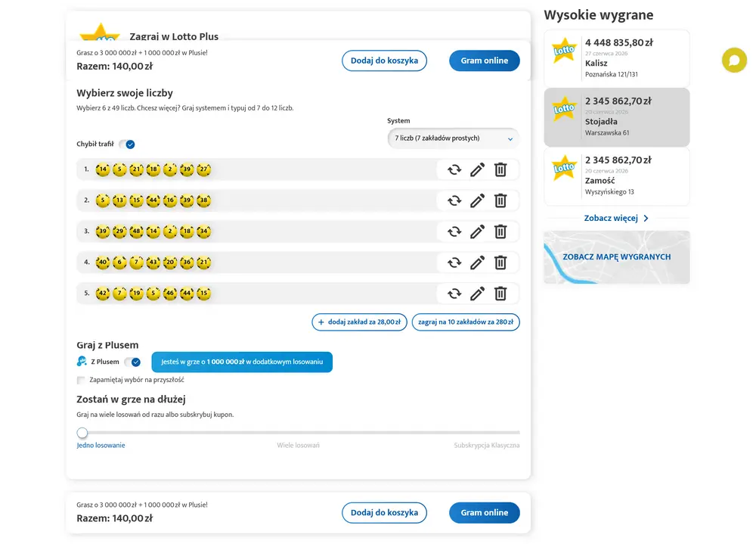Add a bet via dodaj zakład za 28,00 zł
756x544 pixels.
coord(360,322)
